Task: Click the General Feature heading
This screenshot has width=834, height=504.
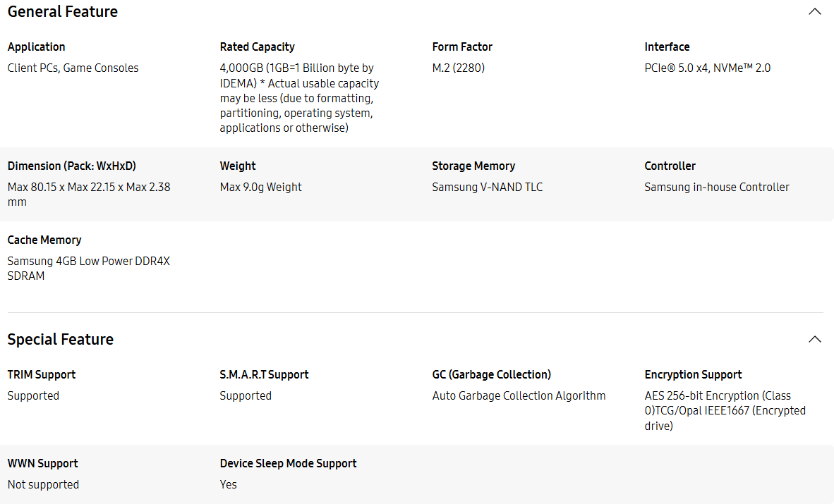Action: tap(63, 11)
